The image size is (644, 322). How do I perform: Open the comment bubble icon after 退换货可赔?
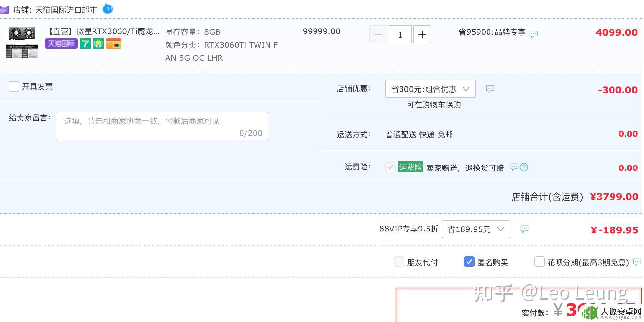[514, 167]
